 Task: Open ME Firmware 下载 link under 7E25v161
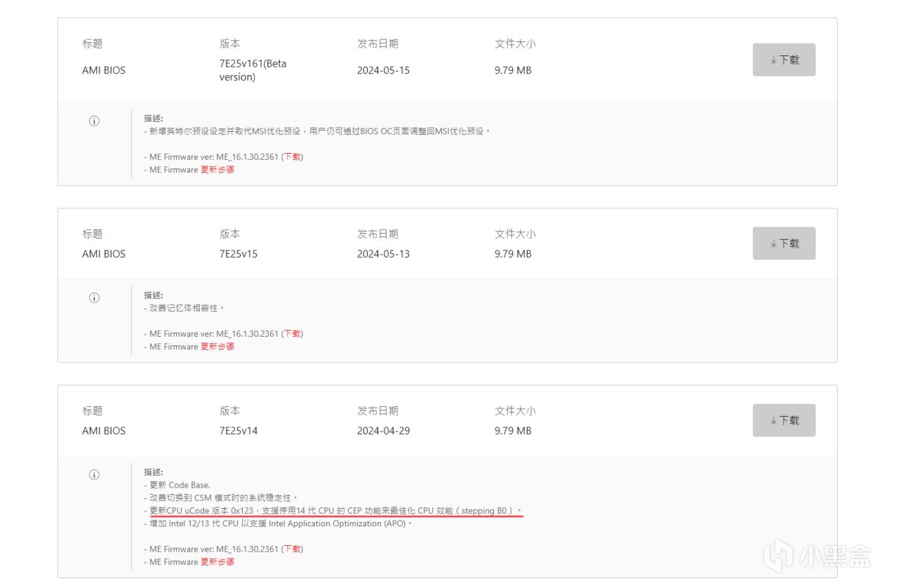293,156
